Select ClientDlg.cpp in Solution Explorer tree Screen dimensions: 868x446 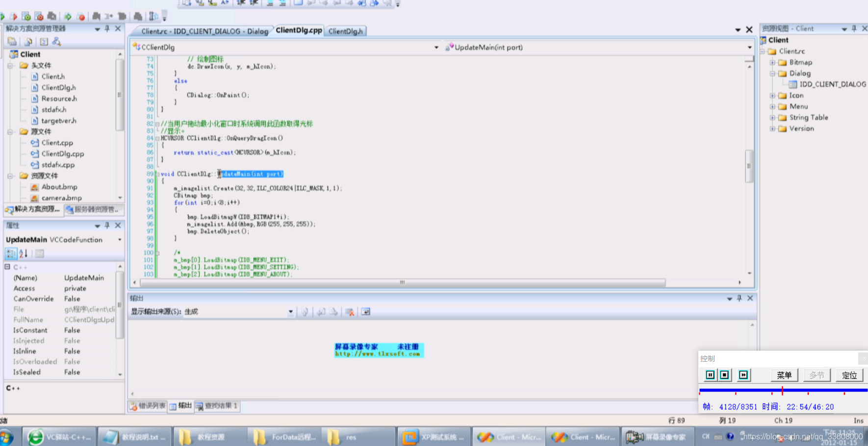click(63, 154)
